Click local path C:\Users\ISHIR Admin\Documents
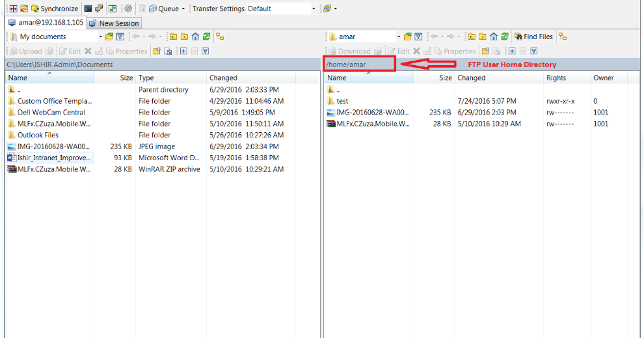Viewport: 644px width, 338px height. click(x=60, y=64)
